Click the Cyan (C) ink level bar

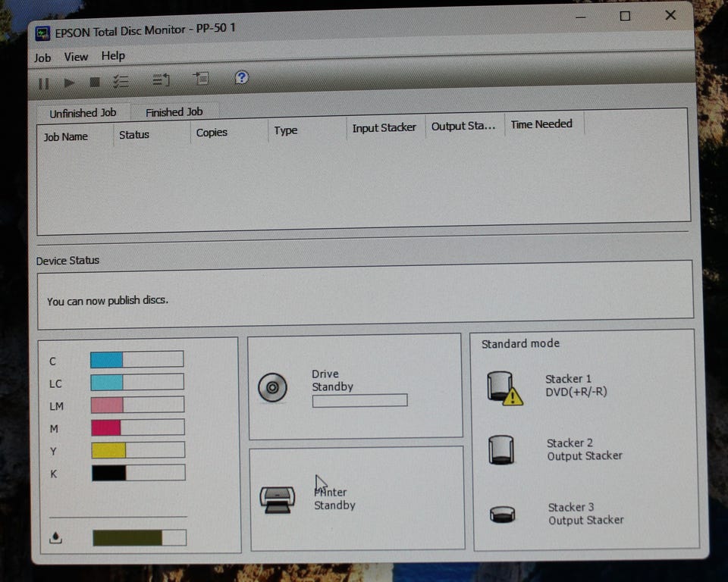pyautogui.click(x=137, y=359)
